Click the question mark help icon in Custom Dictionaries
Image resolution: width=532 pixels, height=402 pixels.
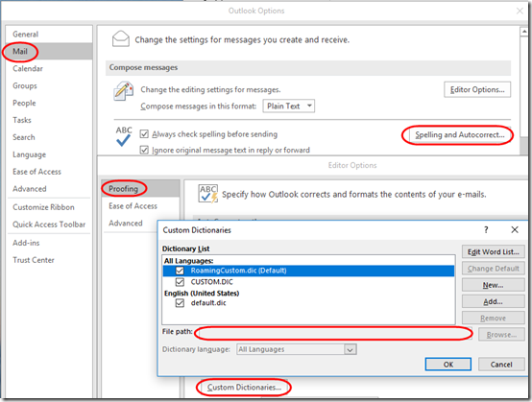click(486, 230)
